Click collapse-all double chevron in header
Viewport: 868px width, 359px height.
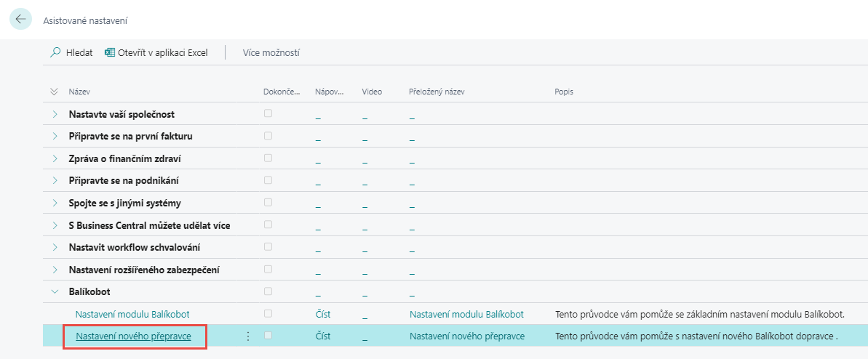pos(54,92)
